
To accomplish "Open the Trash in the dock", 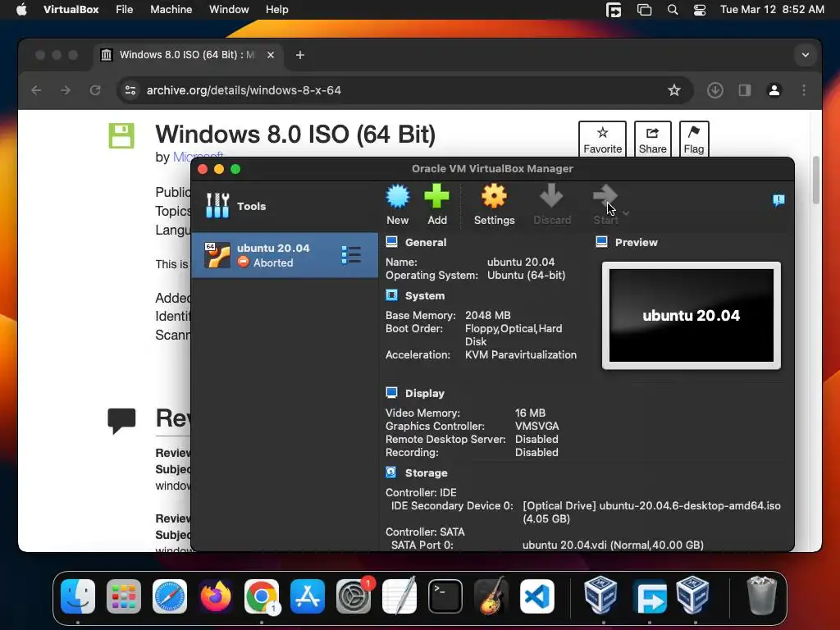I will [761, 596].
